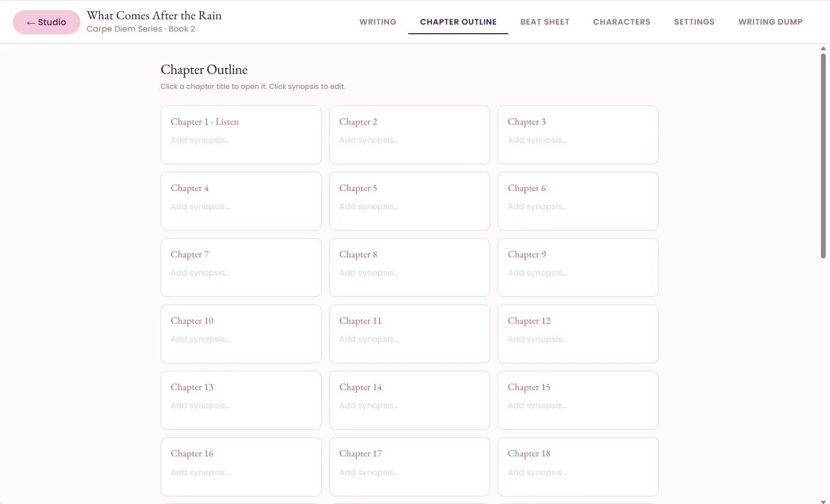
Task: Go back using the Studio button
Action: coord(47,22)
